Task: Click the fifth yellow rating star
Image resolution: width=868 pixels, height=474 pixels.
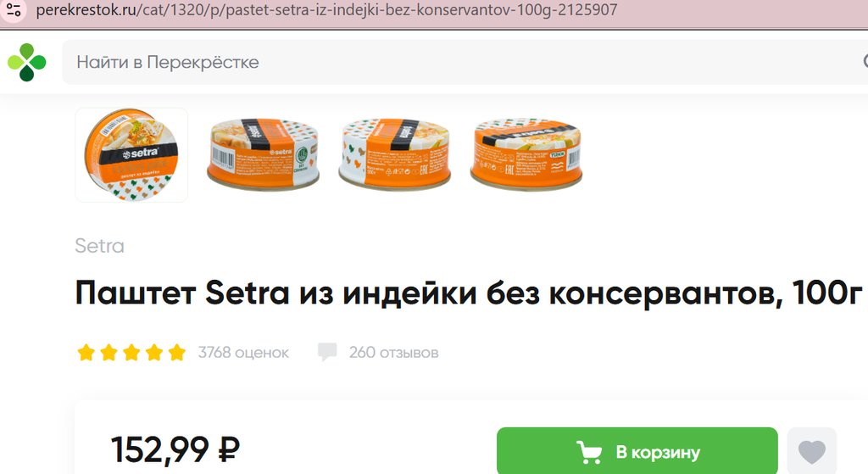Action: [x=176, y=352]
